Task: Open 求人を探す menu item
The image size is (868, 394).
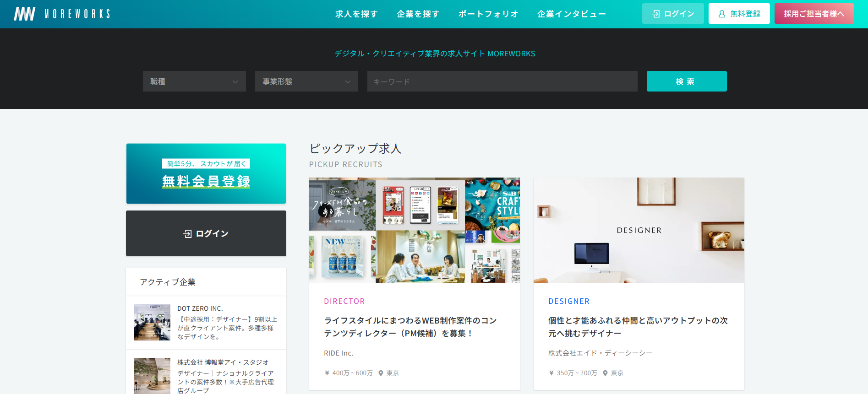Action: tap(356, 14)
